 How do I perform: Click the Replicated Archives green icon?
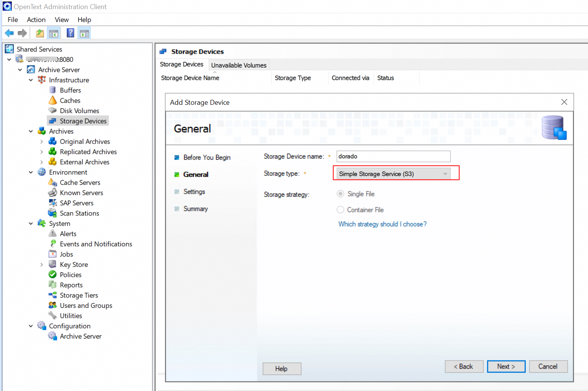(53, 151)
